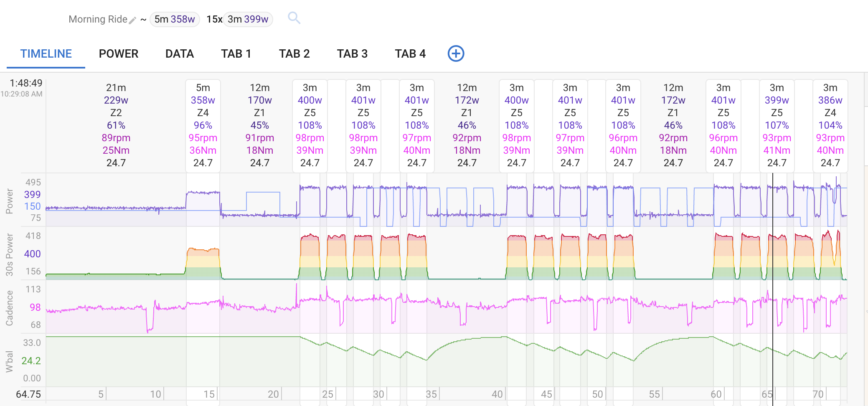Select the 3m 386w Z4 interval card
The height and width of the screenshot is (406, 868).
tap(830, 125)
